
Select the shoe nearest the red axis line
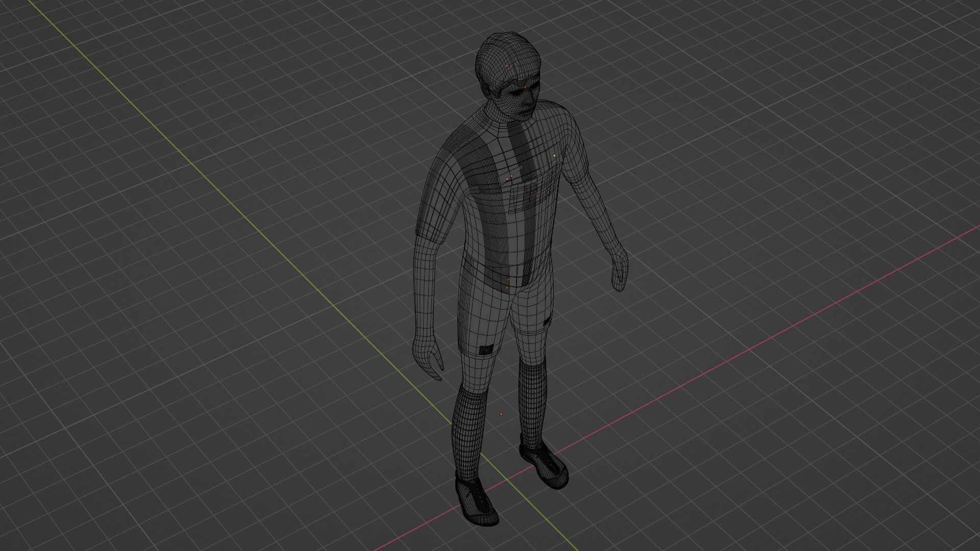[543, 462]
